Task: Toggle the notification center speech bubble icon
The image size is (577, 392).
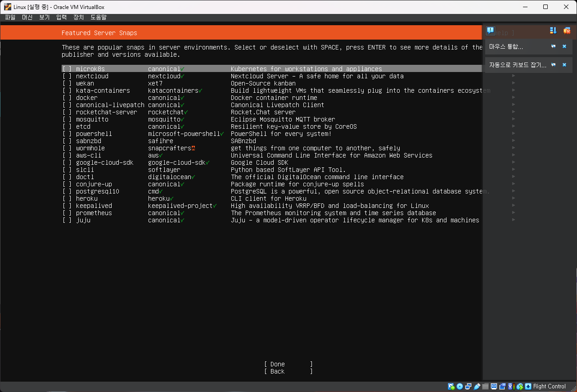Action: click(491, 31)
